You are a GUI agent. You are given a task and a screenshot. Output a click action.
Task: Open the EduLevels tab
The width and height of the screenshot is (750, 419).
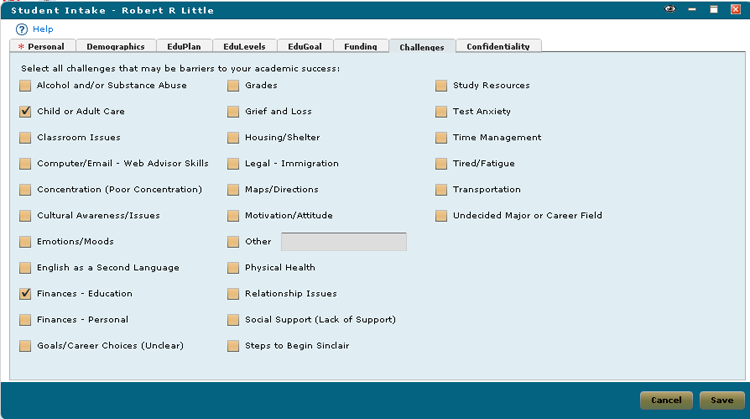[244, 46]
